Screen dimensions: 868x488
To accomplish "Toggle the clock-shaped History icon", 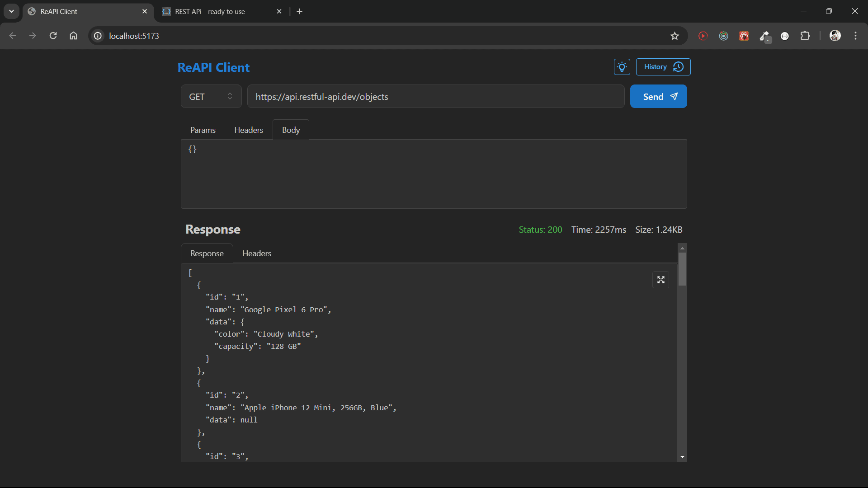I will (678, 66).
